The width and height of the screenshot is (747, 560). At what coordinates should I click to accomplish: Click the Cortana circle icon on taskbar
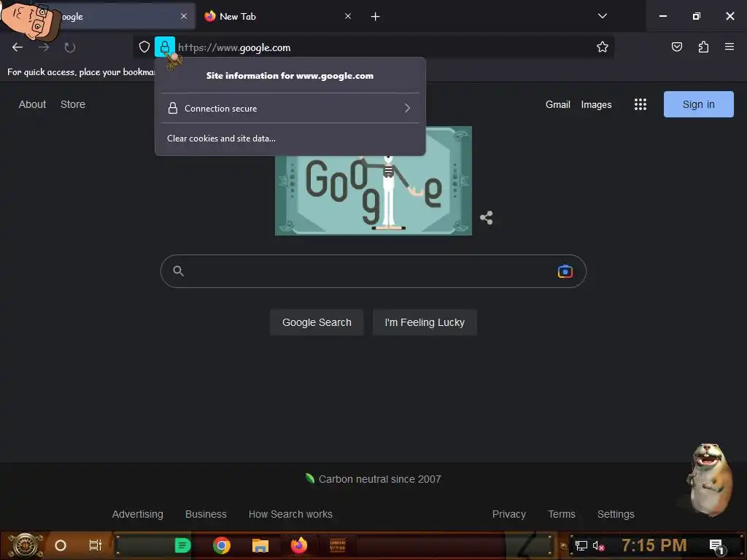coord(61,545)
